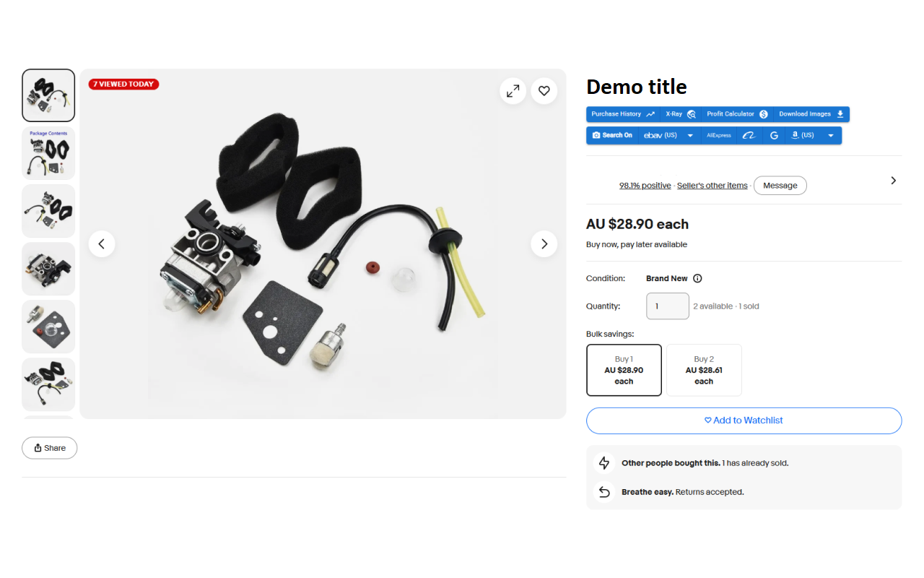Open Amazon region dropdown arrow

(831, 135)
